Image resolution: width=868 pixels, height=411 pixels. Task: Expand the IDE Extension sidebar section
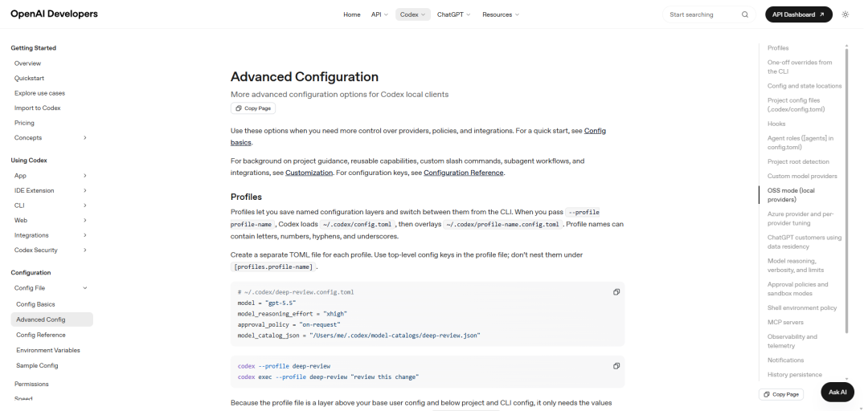point(84,190)
